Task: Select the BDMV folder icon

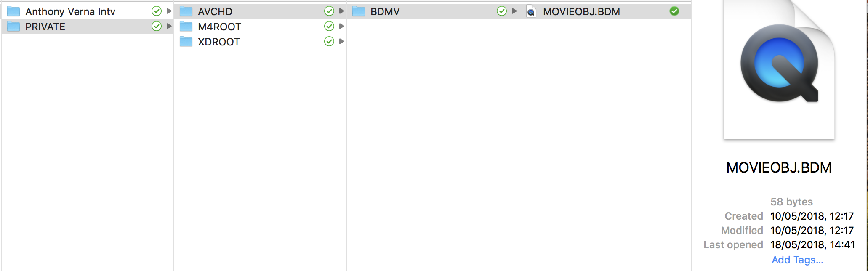Action: [x=359, y=11]
